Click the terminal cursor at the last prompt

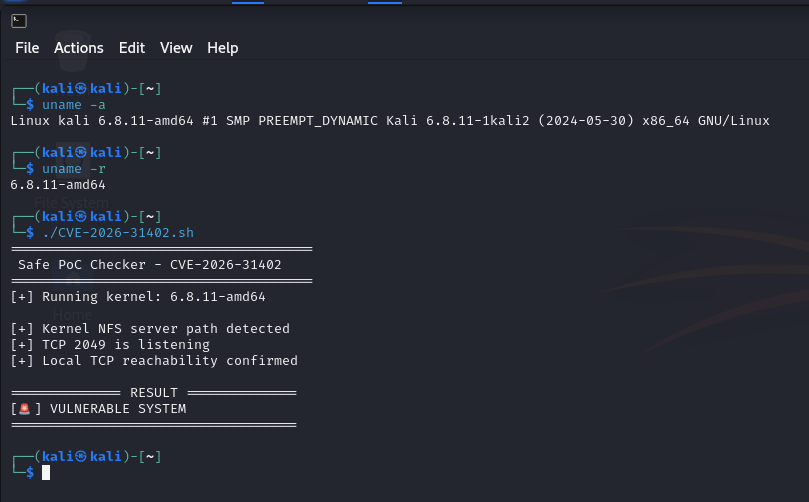[46, 472]
